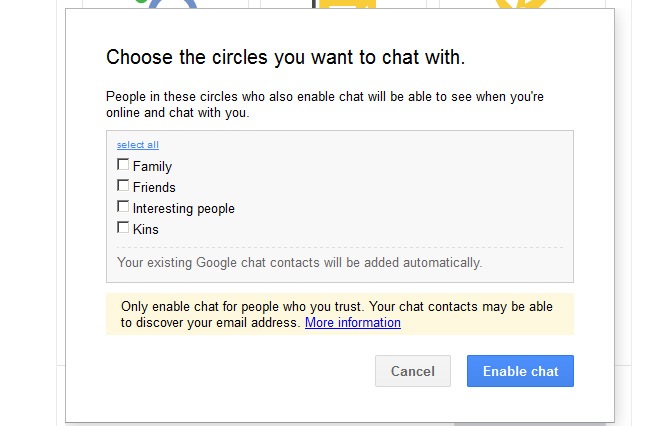Click the Kins label text
Image resolution: width=650 pixels, height=426 pixels.
146,230
